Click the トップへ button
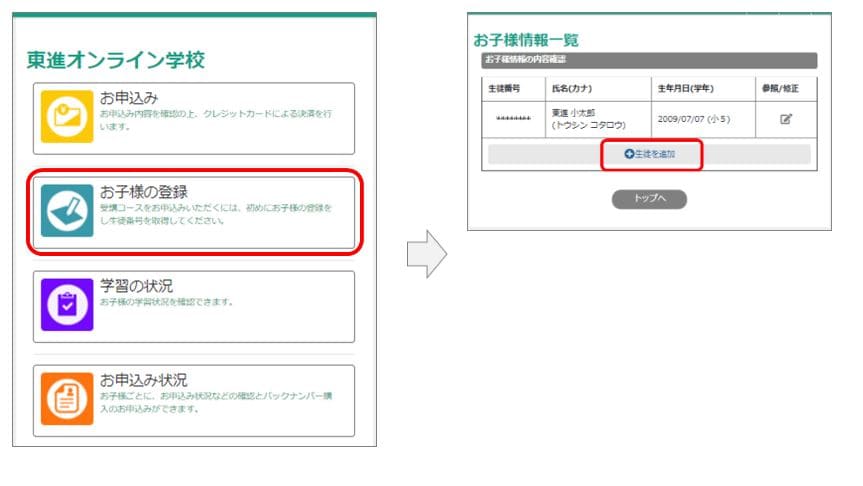Image resolution: width=863 pixels, height=486 pixels. 649,199
